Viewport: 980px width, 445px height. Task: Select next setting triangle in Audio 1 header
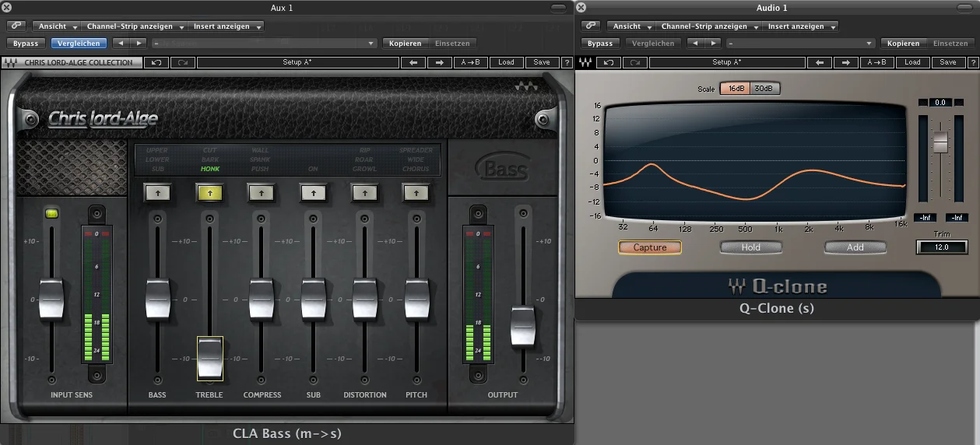(x=712, y=44)
